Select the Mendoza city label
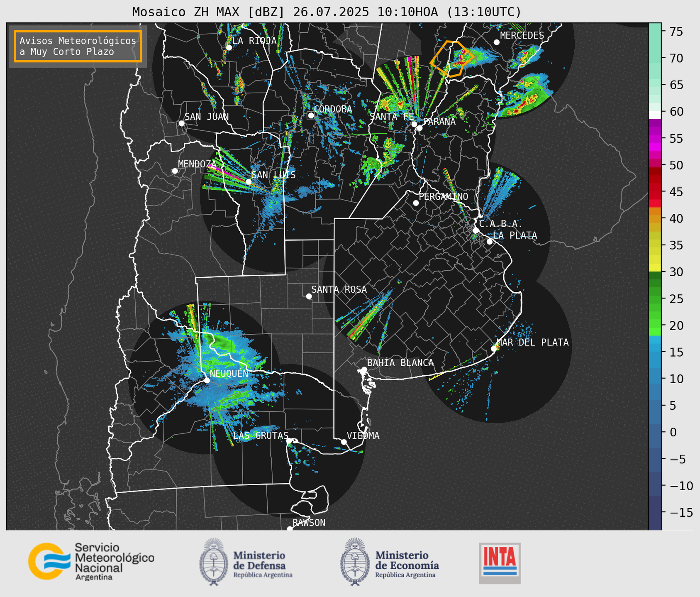 click(x=197, y=164)
